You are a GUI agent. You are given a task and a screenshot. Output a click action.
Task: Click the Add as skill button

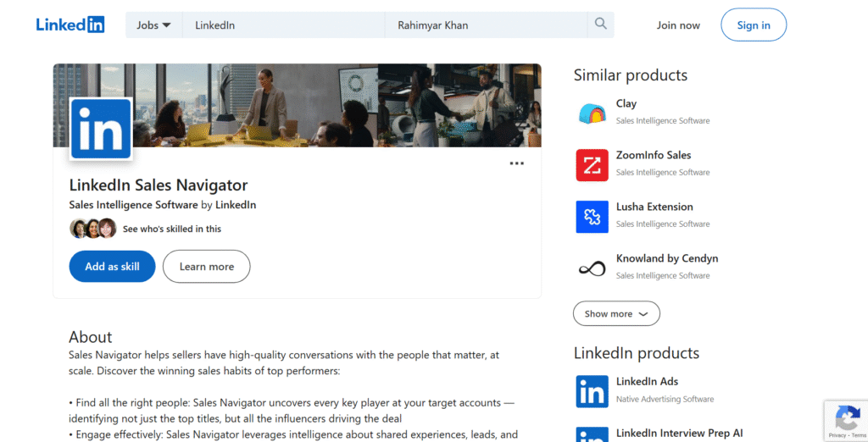tap(113, 267)
